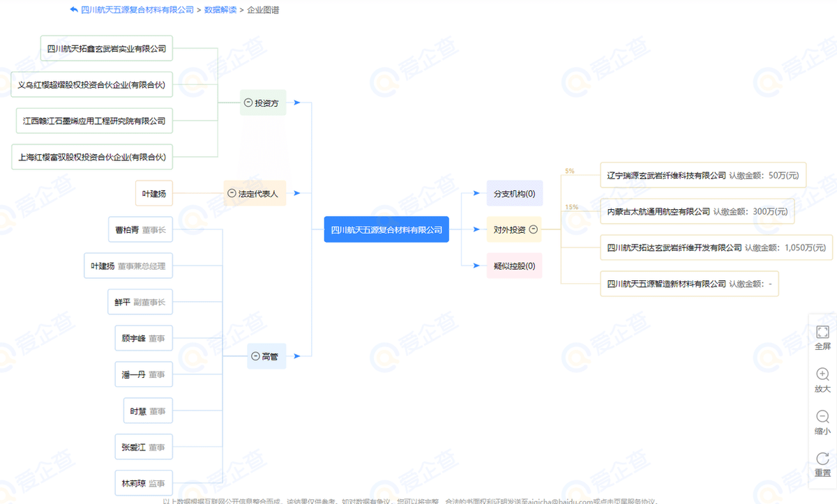Screen dimensions: 837x504
Task: Click the back arrow icon before company name
Action: coord(74,10)
